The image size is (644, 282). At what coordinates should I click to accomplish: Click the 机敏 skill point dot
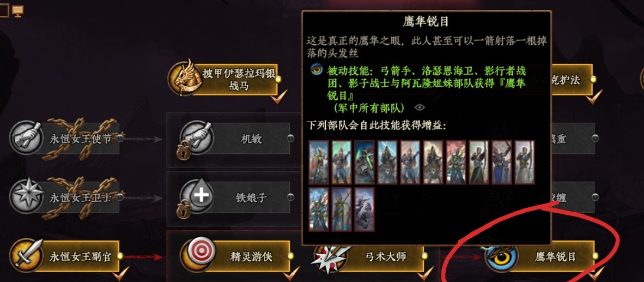click(290, 139)
